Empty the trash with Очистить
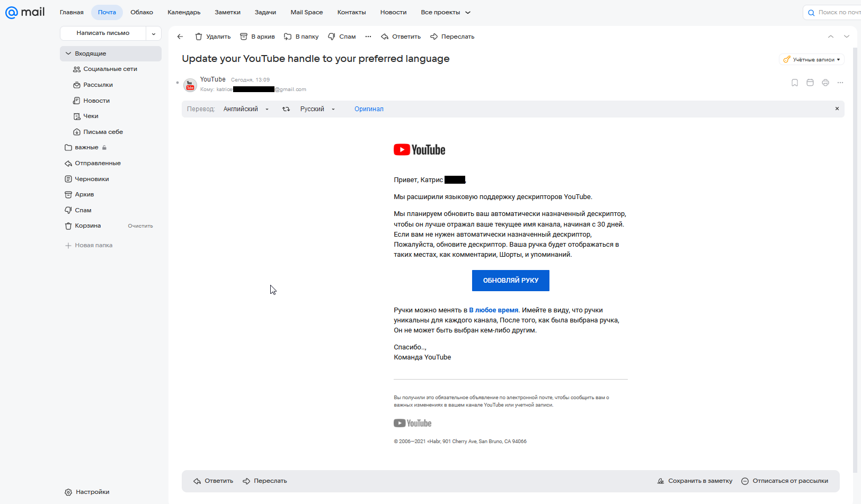861x504 pixels. click(140, 226)
